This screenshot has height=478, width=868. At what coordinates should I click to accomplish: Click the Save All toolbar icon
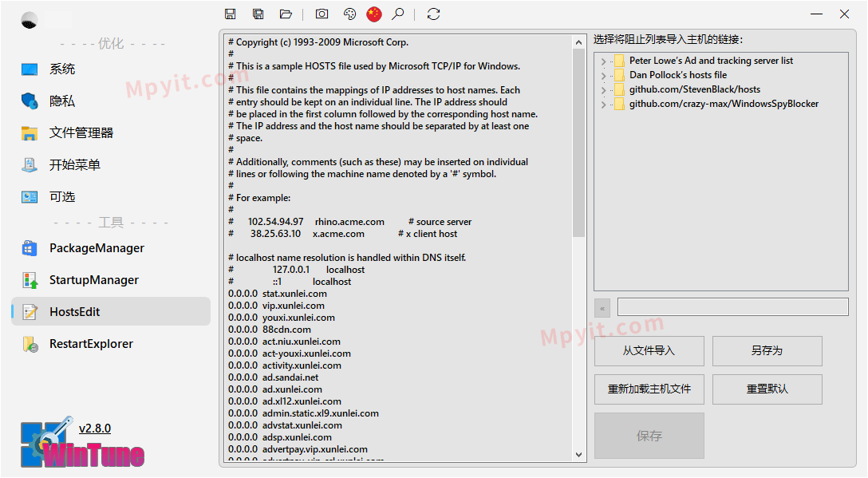(258, 14)
